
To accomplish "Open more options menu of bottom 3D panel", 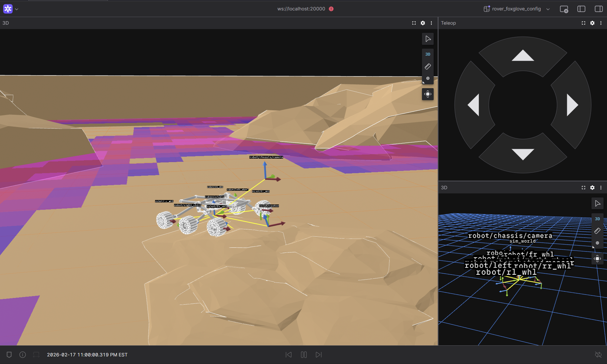I will (601, 187).
